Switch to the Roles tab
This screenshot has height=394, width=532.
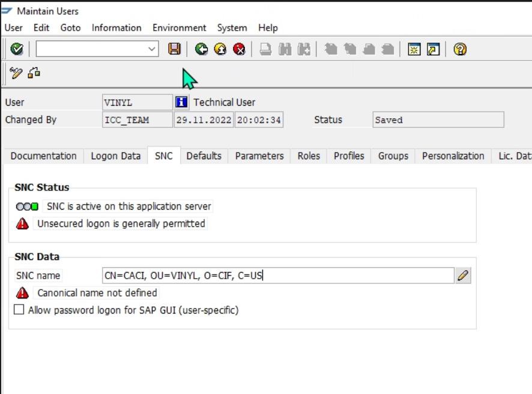coord(308,156)
